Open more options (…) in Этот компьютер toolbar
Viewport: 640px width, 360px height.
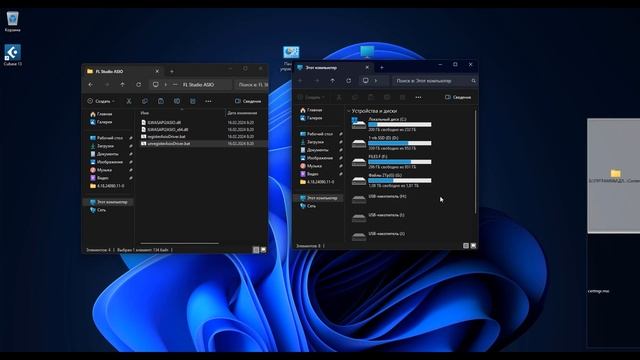418,97
